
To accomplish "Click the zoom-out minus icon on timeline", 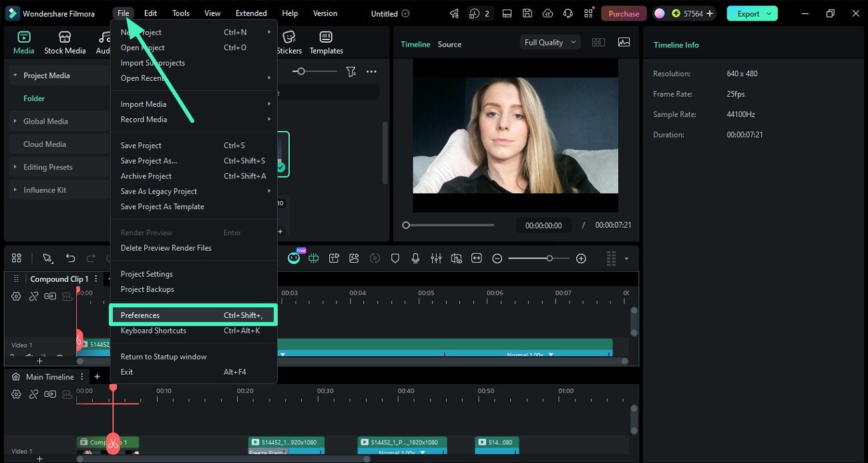I will pyautogui.click(x=497, y=259).
